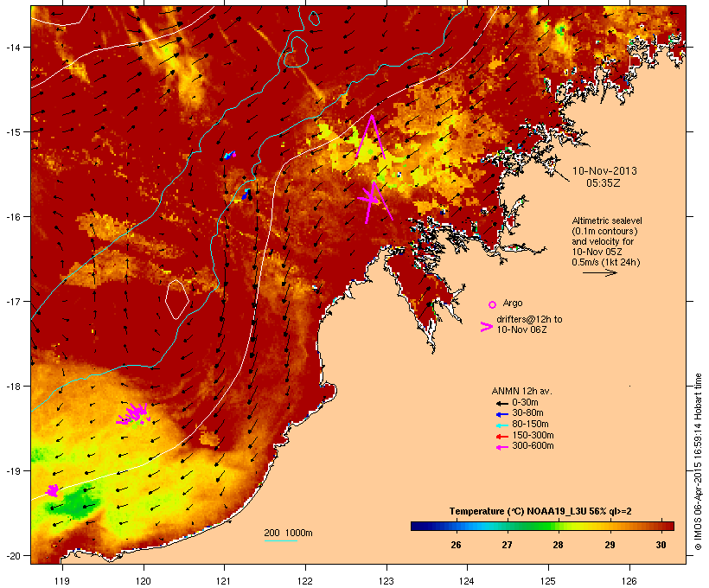Click the closed white contour loop near -17
The image size is (709, 588).
pyautogui.click(x=176, y=299)
